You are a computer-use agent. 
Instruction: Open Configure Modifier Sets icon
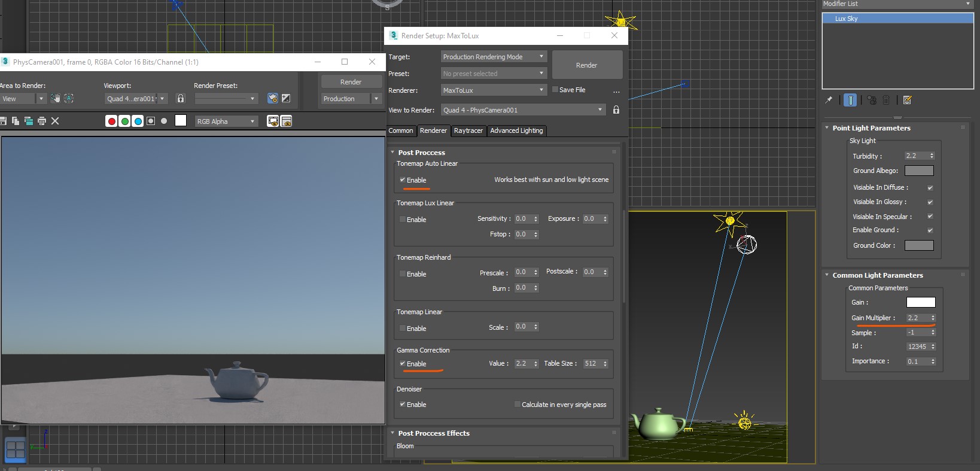907,101
